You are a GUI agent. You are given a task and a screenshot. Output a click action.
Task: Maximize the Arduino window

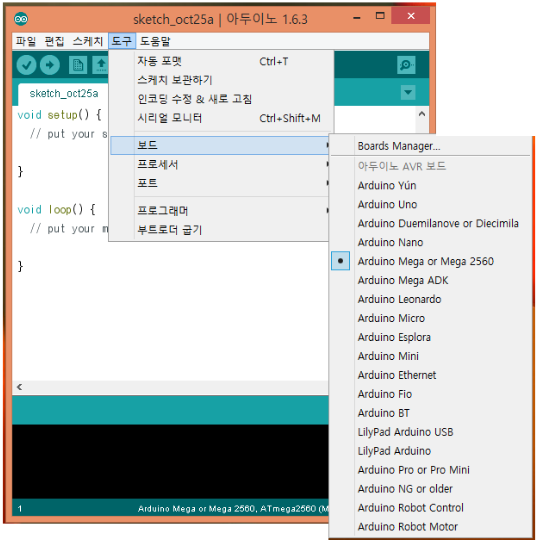(x=380, y=16)
